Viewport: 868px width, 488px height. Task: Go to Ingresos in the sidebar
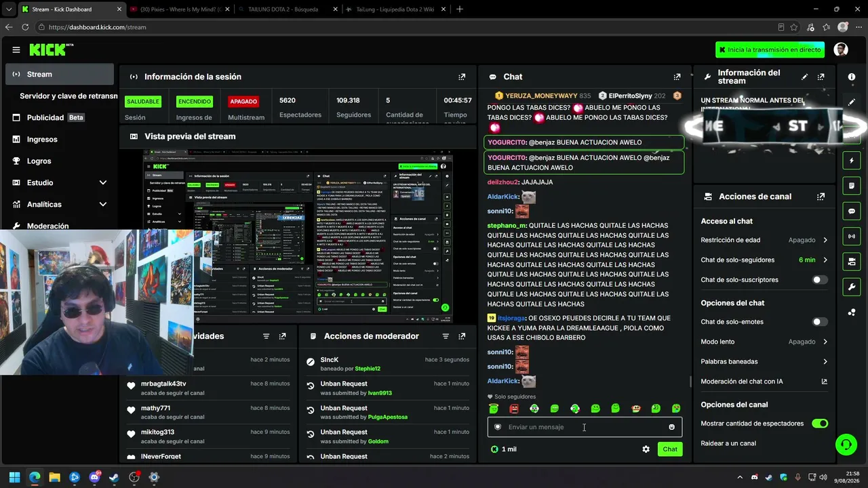(x=60, y=139)
